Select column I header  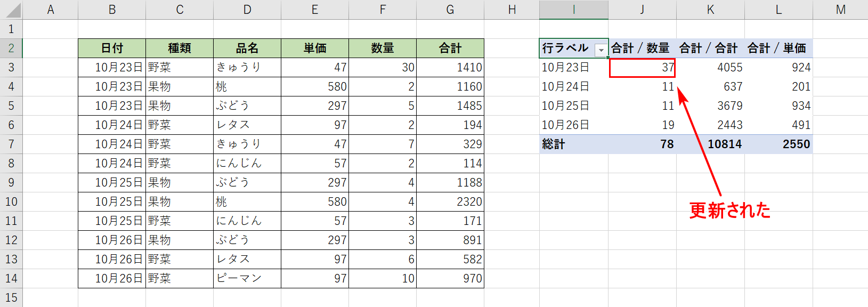(x=573, y=10)
